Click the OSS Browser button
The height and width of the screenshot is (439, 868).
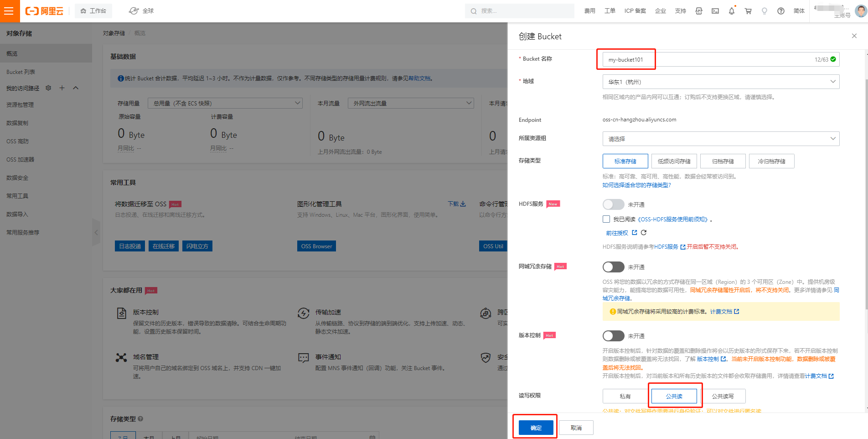click(316, 246)
